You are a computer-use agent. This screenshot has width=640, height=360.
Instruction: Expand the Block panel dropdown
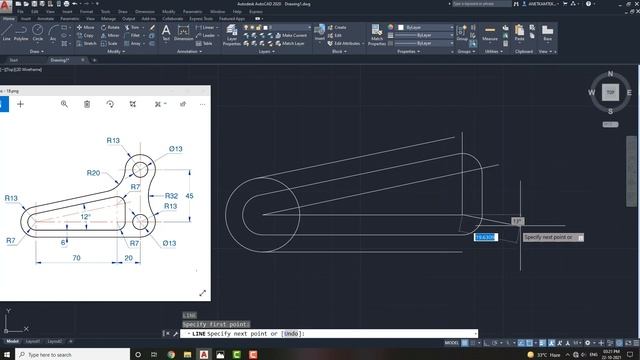tap(339, 52)
